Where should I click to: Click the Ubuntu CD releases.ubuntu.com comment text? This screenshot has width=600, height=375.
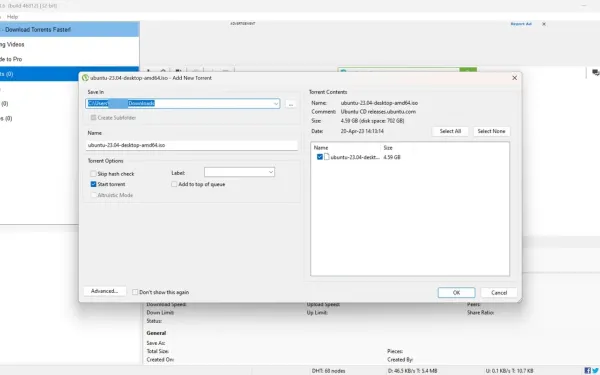378,112
